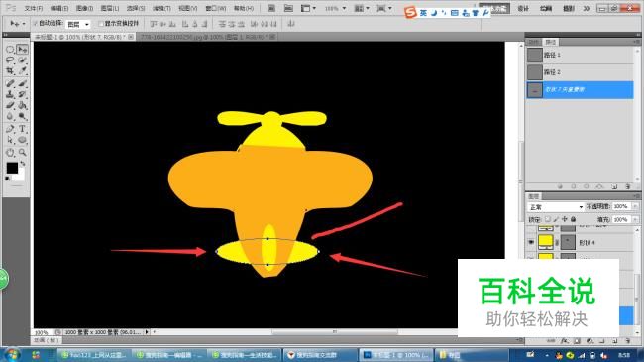Delete layer with Layers trash icon

point(627,341)
